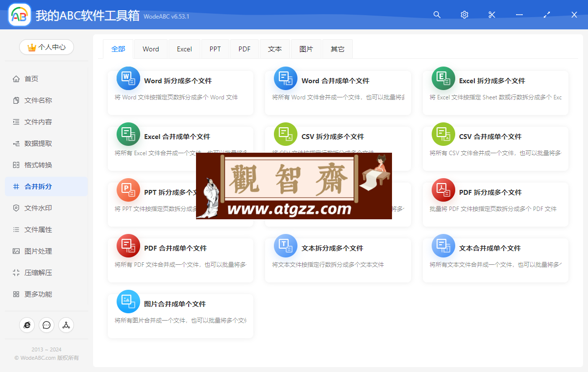The width and height of the screenshot is (588, 372).
Task: Open 数据提取 in the sidebar
Action: [x=47, y=143]
